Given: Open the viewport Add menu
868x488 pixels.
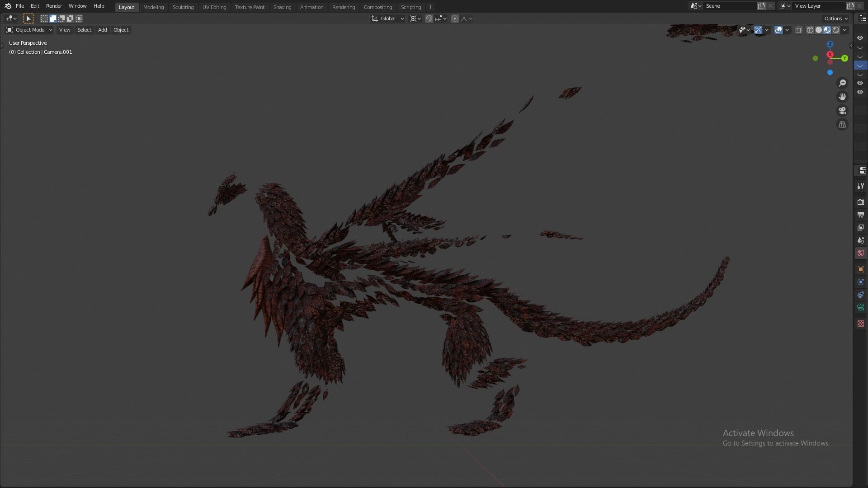Looking at the screenshot, I should [x=103, y=30].
